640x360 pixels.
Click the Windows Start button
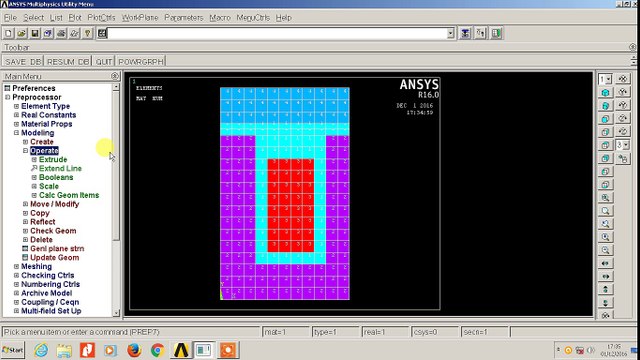click(13, 350)
